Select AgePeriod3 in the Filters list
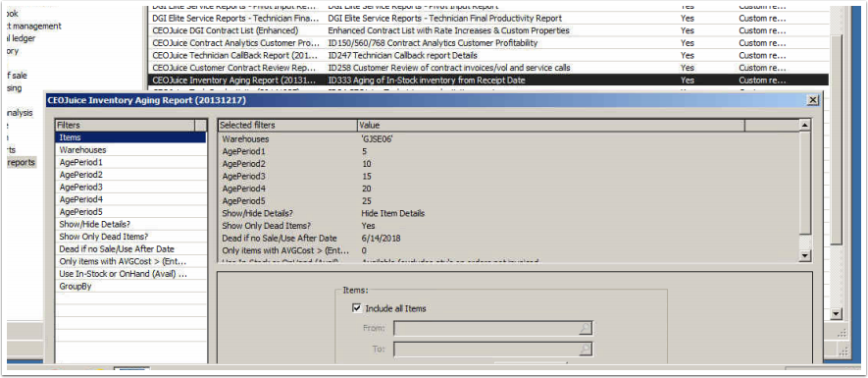 point(130,187)
